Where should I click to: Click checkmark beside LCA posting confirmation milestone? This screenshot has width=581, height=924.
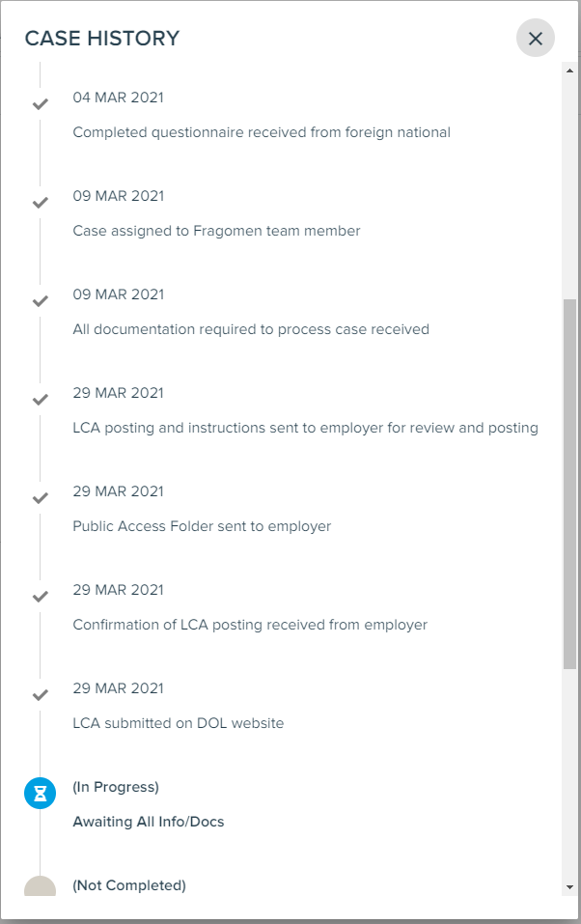(40, 596)
